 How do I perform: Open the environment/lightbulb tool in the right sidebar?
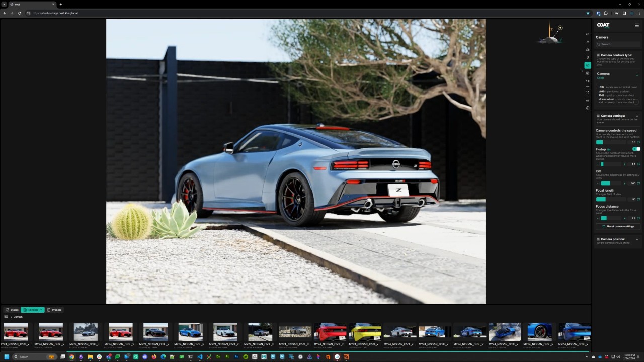click(588, 57)
